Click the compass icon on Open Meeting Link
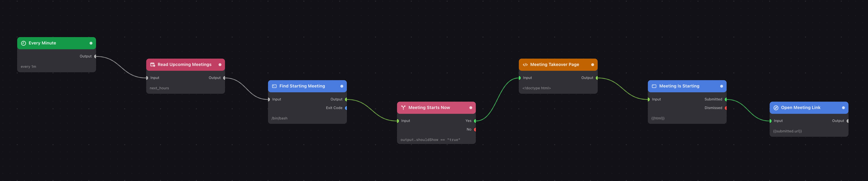 point(776,108)
